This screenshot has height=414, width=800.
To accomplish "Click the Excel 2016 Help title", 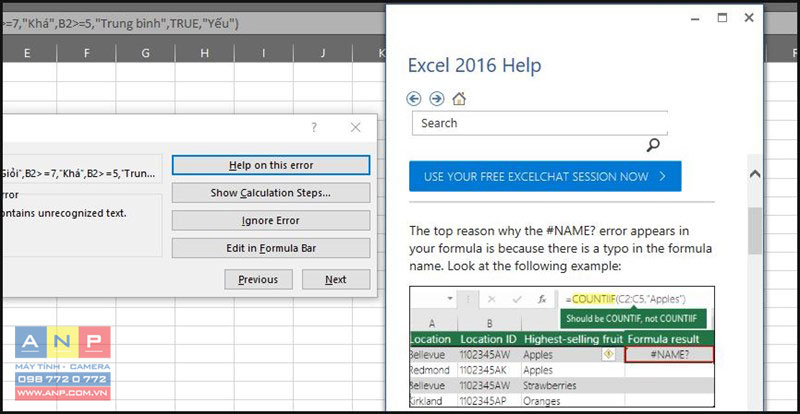I will click(x=474, y=65).
